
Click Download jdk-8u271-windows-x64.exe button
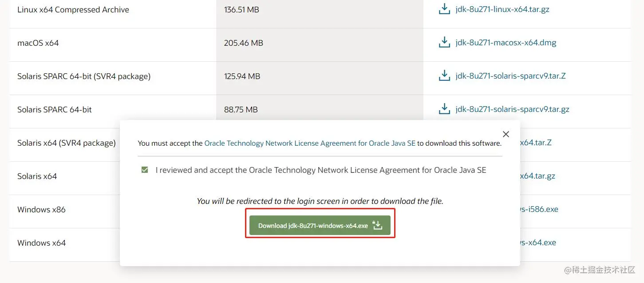pos(320,225)
